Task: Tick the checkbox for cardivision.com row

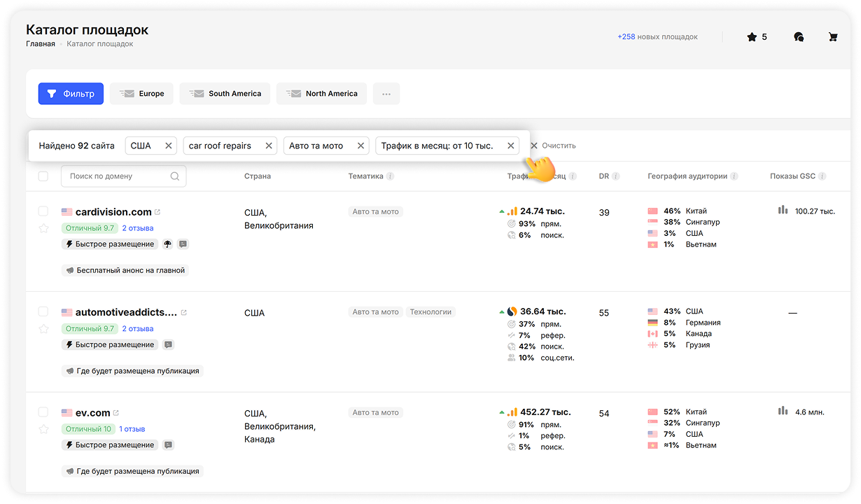Action: click(x=43, y=211)
